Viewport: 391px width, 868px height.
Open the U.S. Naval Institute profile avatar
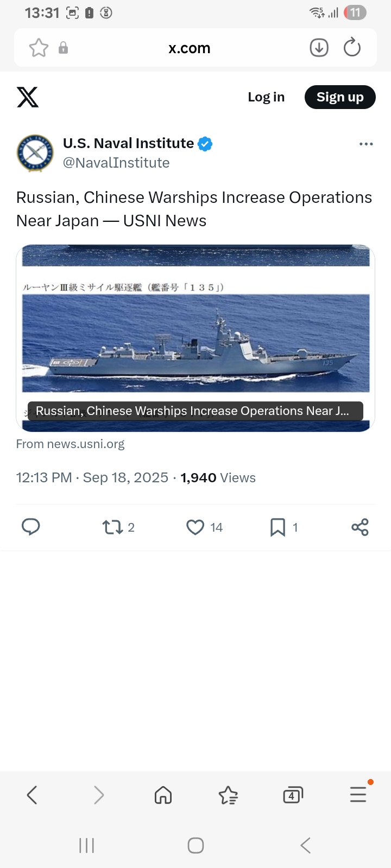pyautogui.click(x=35, y=153)
